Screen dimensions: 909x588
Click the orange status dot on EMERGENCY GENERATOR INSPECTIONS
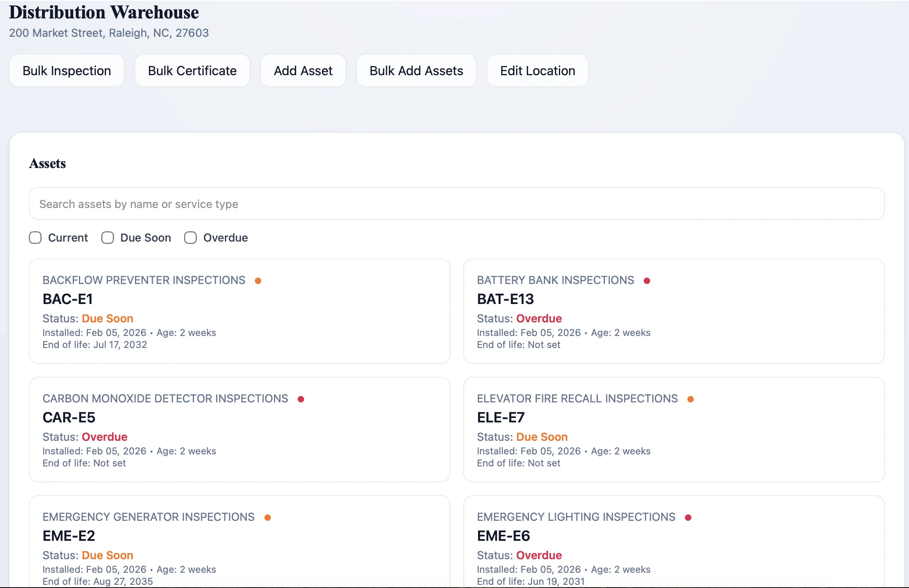click(268, 517)
